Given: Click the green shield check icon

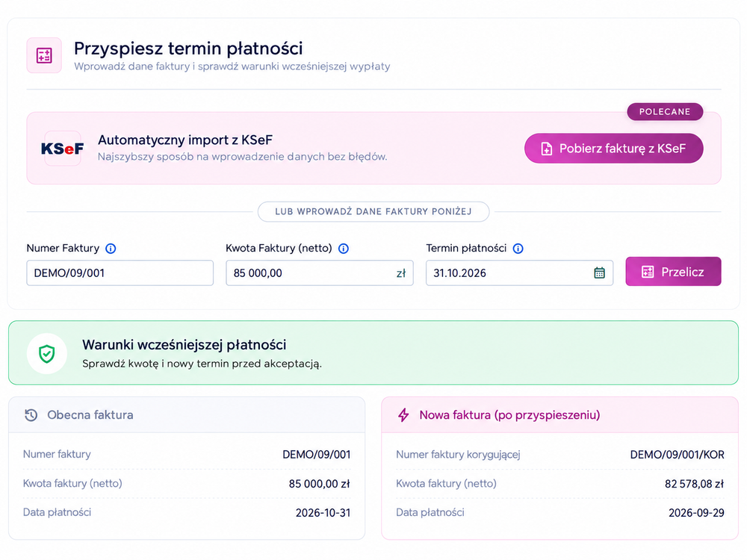Looking at the screenshot, I should (46, 353).
